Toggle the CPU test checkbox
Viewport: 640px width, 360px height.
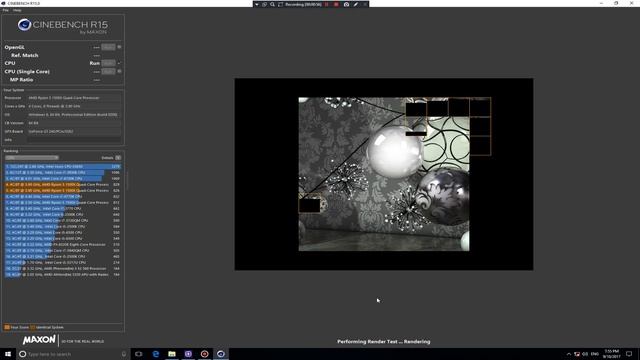point(119,63)
